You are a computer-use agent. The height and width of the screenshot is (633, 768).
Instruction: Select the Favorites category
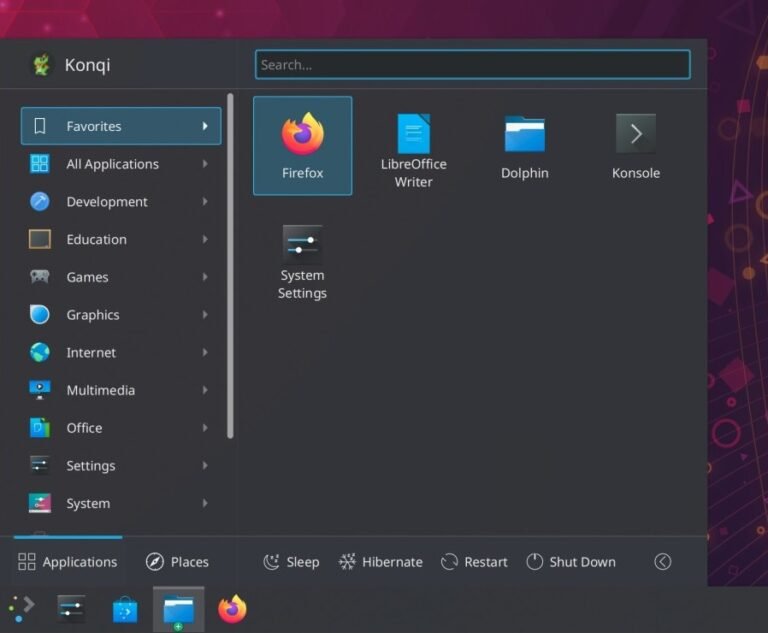[121, 126]
